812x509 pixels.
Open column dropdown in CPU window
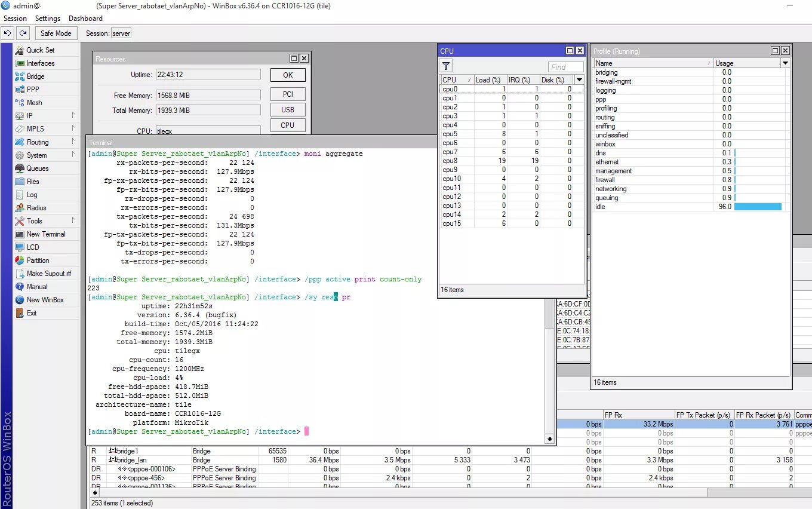579,80
